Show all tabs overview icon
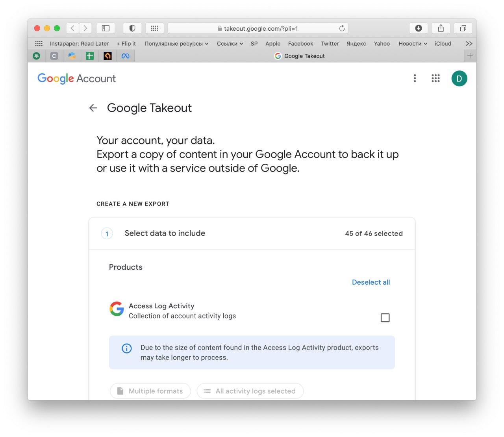Screen dimensions: 504x437 (463, 28)
